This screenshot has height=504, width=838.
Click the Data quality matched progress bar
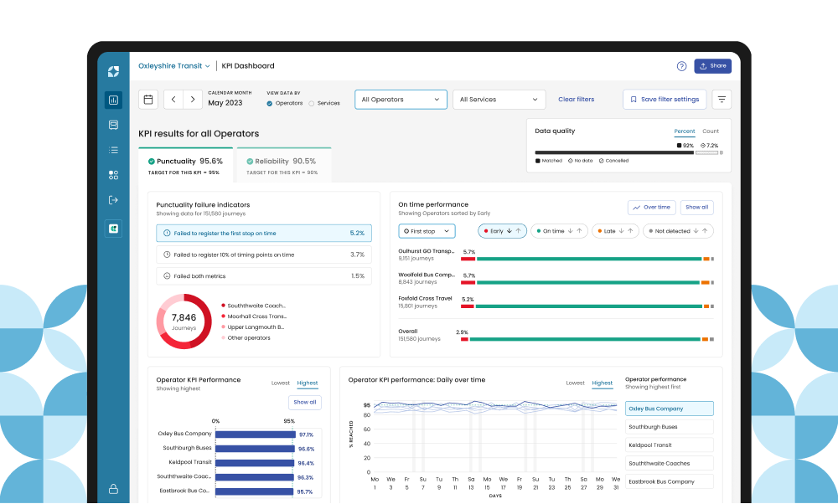coord(614,152)
